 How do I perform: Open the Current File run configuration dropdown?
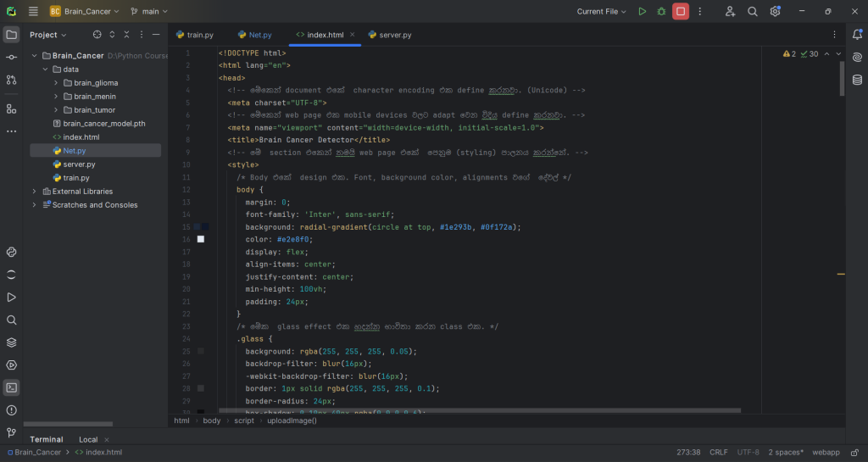pos(601,11)
